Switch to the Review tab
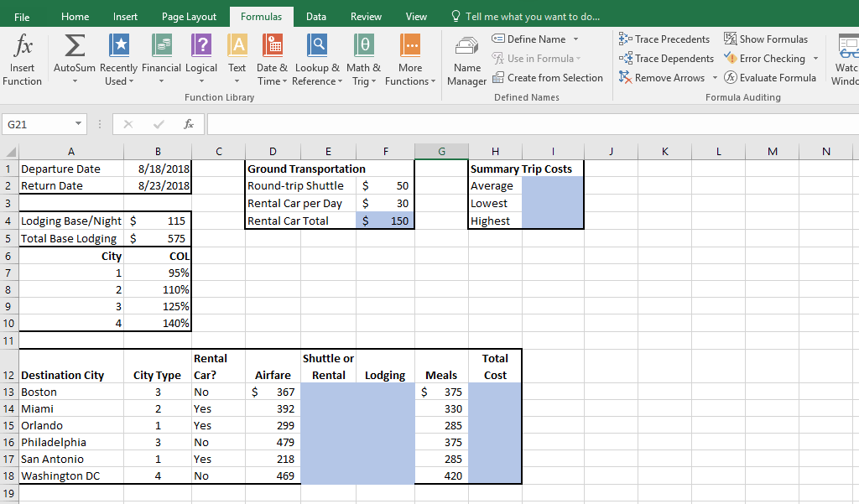The image size is (859, 504). pos(366,17)
